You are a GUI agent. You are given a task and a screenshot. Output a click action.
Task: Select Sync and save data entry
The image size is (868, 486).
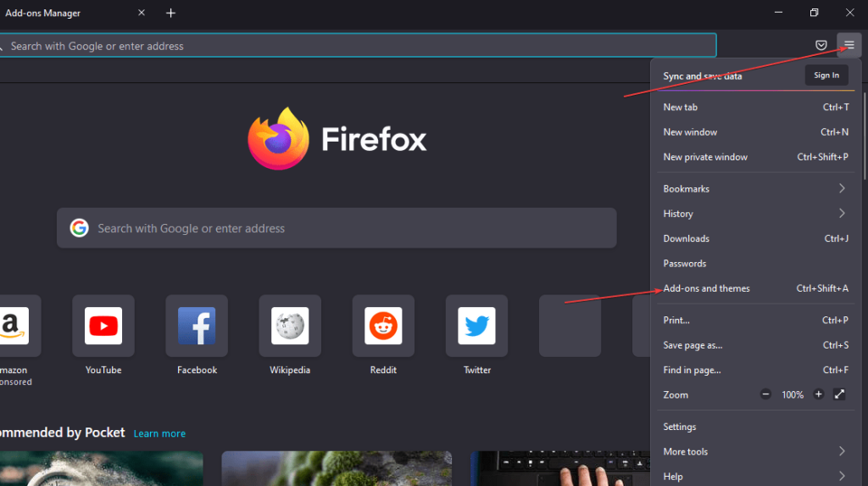703,76
